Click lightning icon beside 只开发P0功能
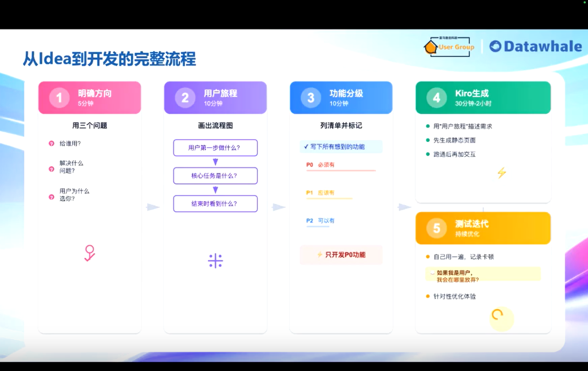This screenshot has width=588, height=371. pos(320,255)
